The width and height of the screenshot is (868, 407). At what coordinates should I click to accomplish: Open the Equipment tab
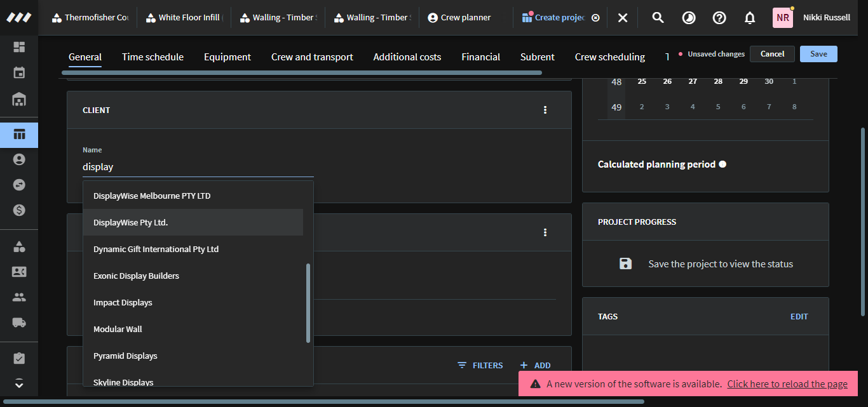(227, 57)
